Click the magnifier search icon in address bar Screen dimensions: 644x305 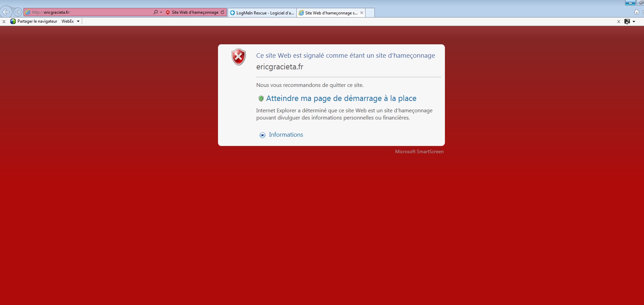click(155, 12)
